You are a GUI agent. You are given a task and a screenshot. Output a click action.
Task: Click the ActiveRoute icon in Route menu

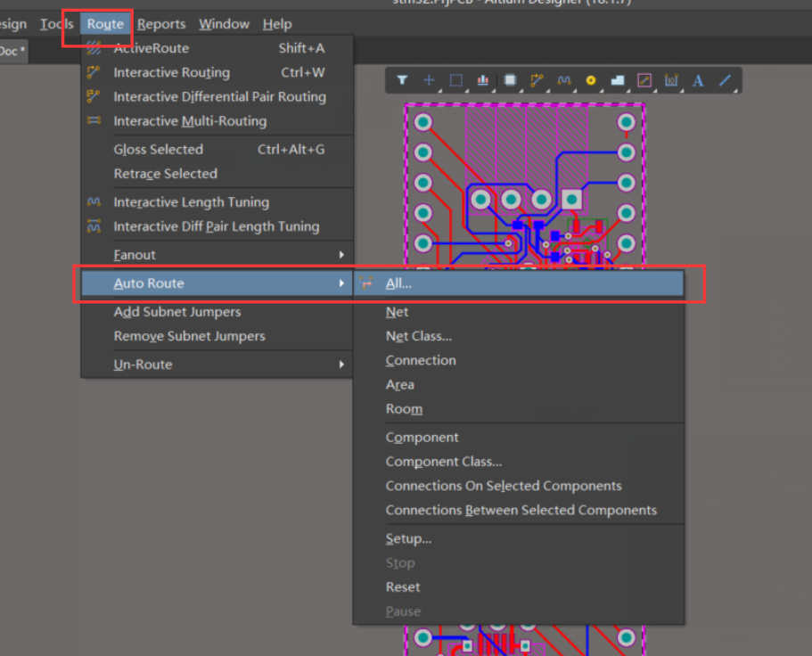[x=94, y=48]
